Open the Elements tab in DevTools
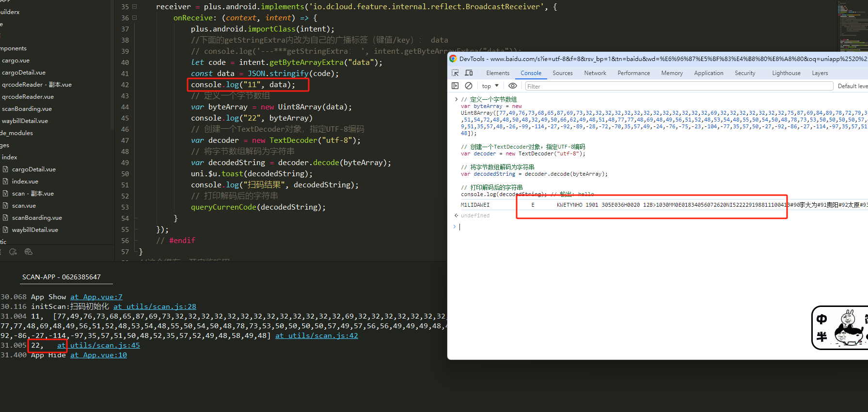This screenshot has width=868, height=412. pyautogui.click(x=498, y=73)
